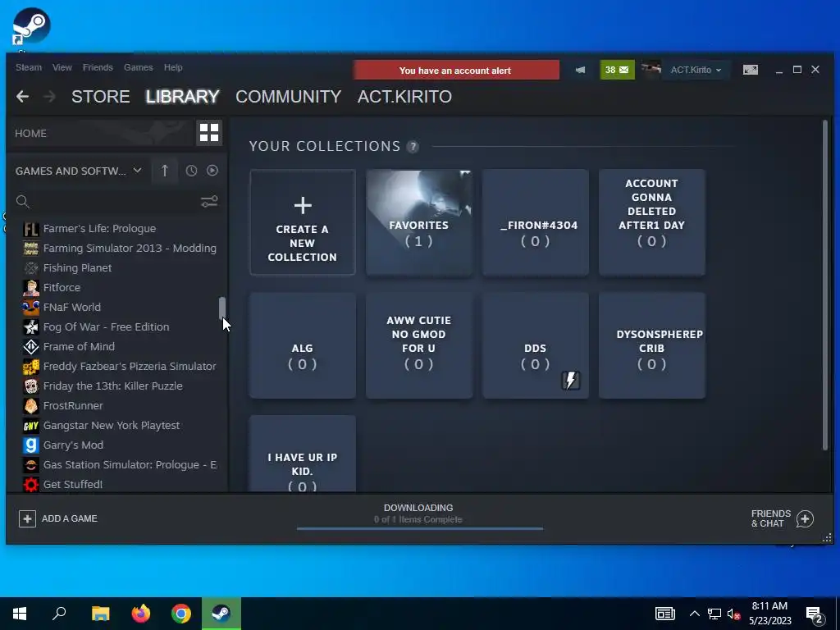840x630 pixels.
Task: Expand Games and Software dropdown
Action: pyautogui.click(x=138, y=171)
